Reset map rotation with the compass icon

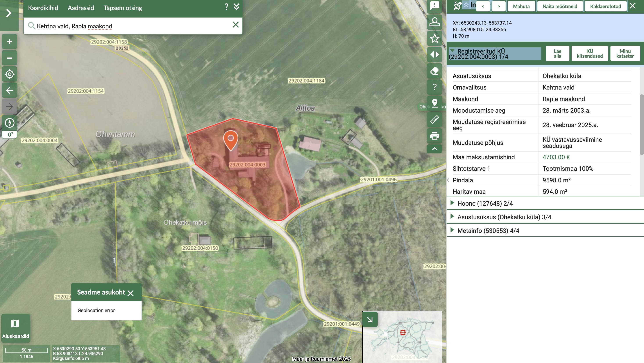coord(9,123)
